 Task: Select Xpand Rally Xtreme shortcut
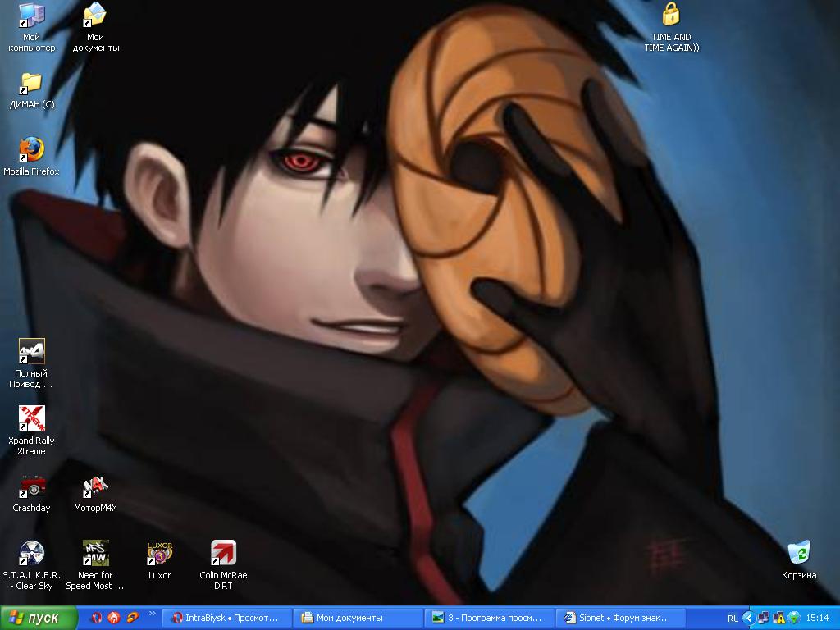[31, 419]
